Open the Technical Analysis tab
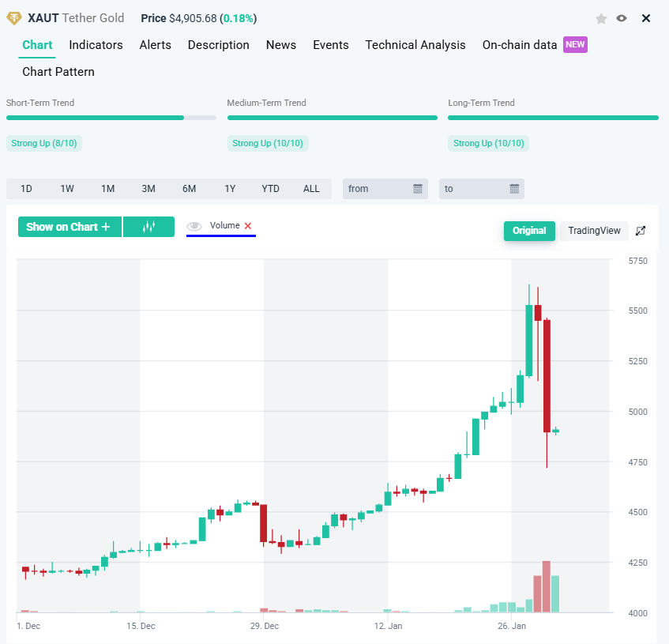The height and width of the screenshot is (644, 669). click(415, 45)
